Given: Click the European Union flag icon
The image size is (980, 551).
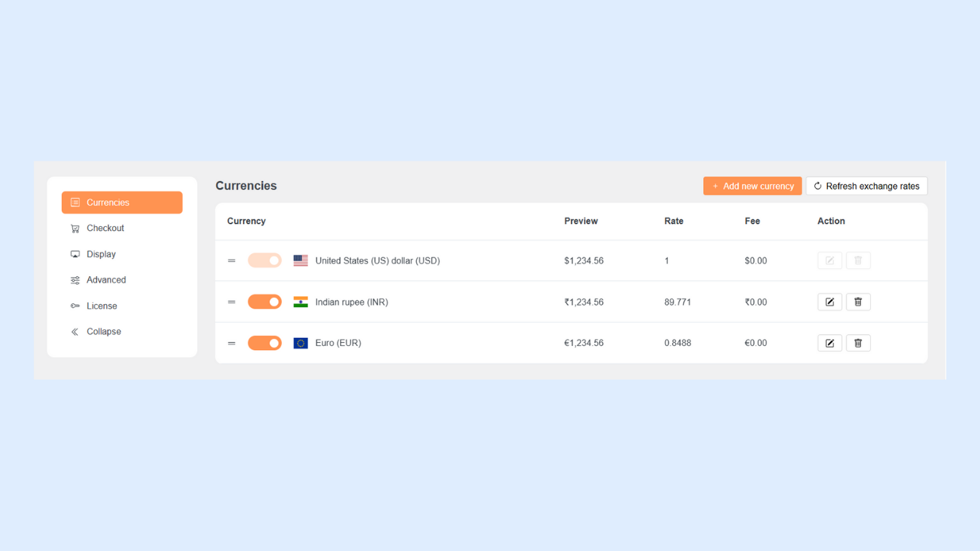Looking at the screenshot, I should (x=301, y=343).
